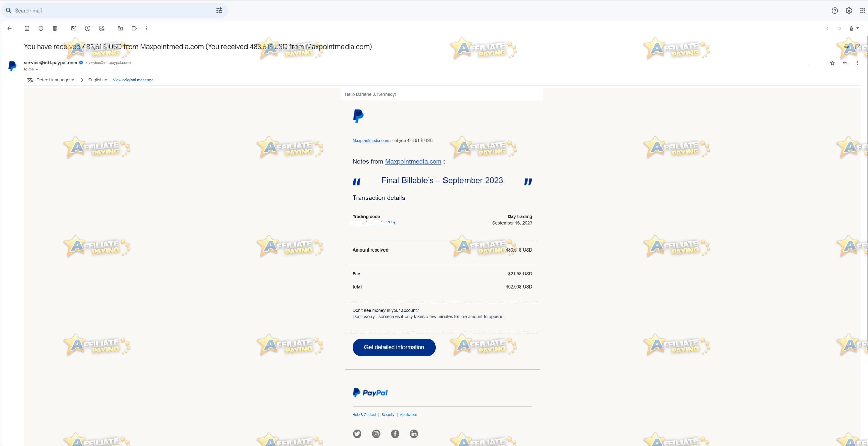Reply to the PayPal email
This screenshot has width=868, height=446.
tap(845, 63)
